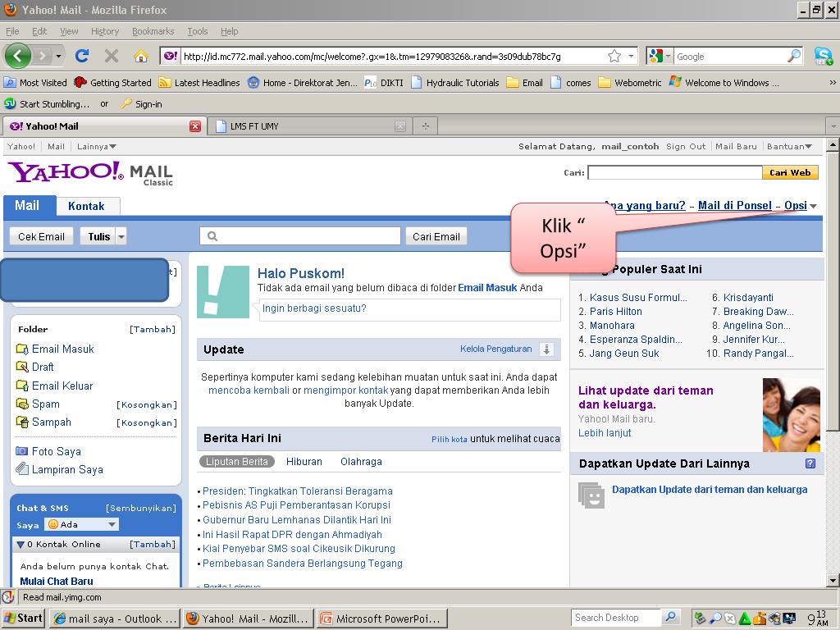Screen dimensions: 840x630
Task: Click the Forward navigation arrow
Action: [43, 55]
